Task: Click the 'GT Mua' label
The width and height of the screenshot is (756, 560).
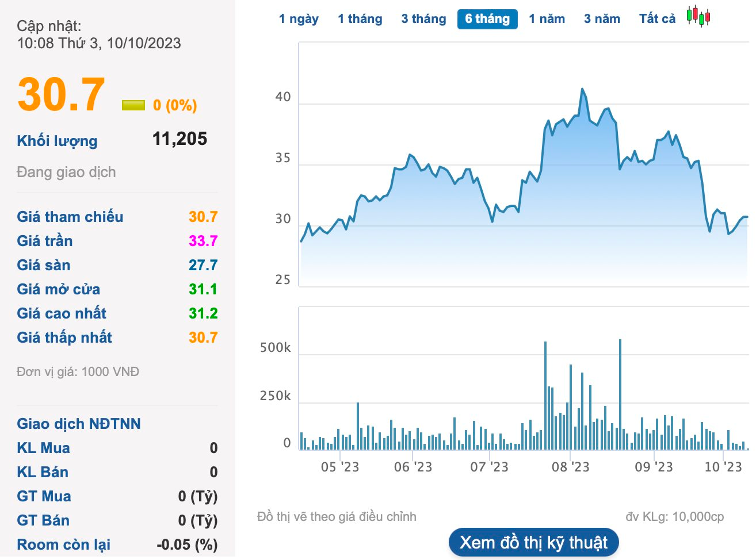Action: point(44,496)
